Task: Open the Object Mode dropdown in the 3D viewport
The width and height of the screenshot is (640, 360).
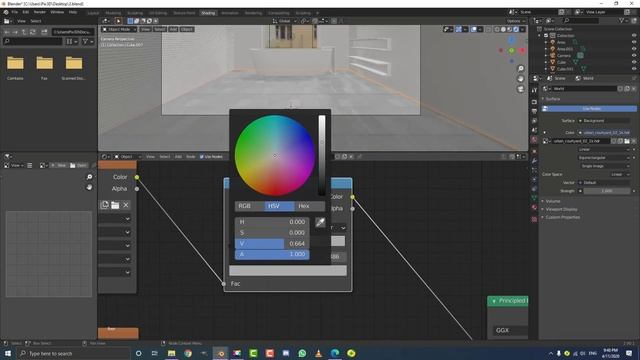Action: pyautogui.click(x=119, y=29)
